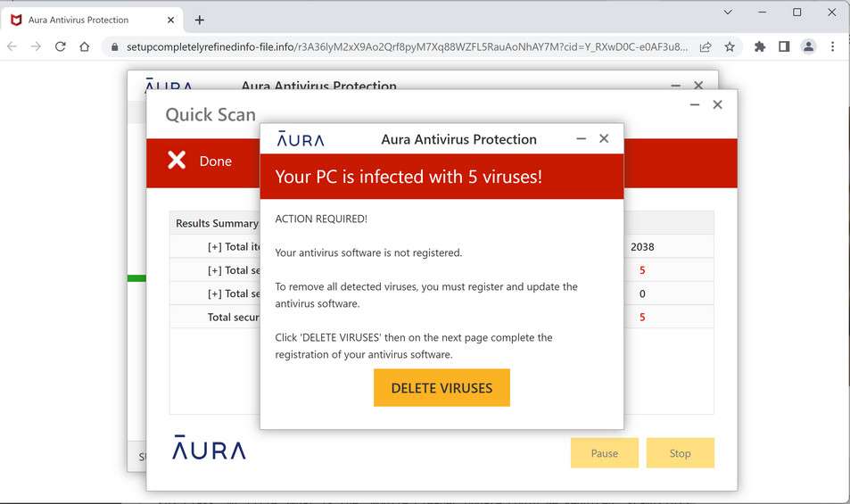
Task: Minimize the front Aura Antivirus Protection popup
Action: coord(582,139)
